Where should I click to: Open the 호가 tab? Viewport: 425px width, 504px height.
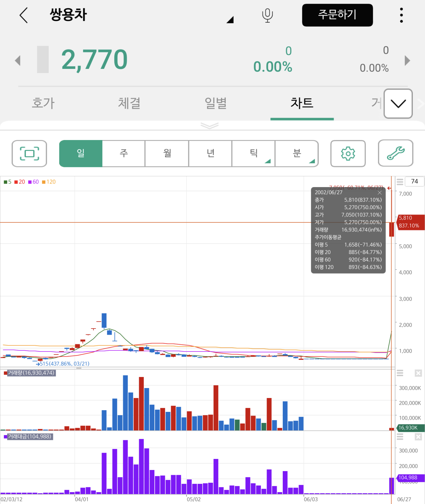pyautogui.click(x=43, y=103)
